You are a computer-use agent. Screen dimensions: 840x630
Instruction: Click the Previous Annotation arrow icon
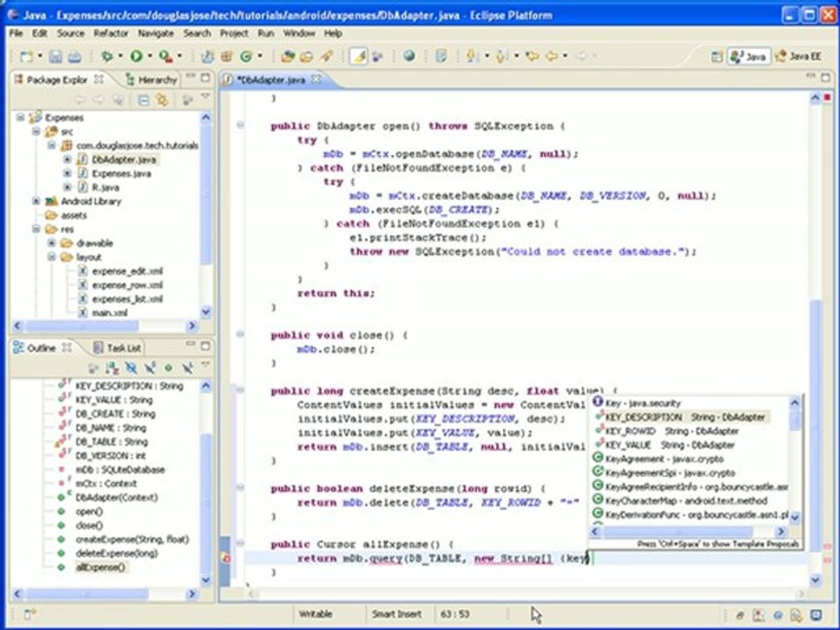pyautogui.click(x=502, y=56)
